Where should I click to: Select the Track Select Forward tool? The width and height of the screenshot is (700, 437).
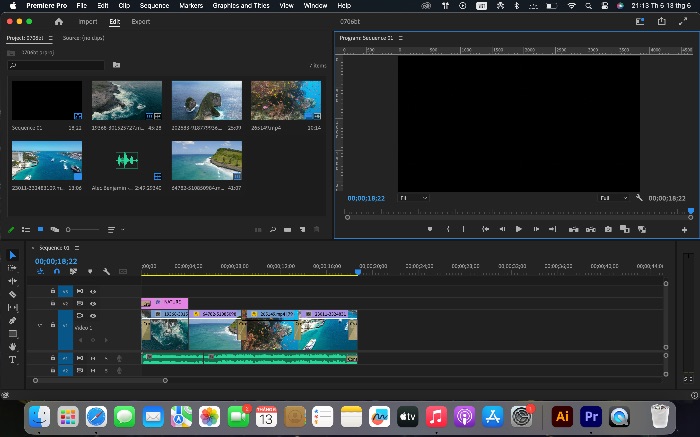click(12, 268)
